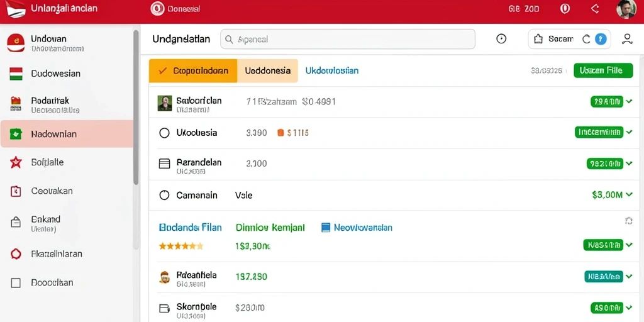Switch to the Uddonesia tab
Viewport: 644px width, 322px height.
pyautogui.click(x=268, y=70)
